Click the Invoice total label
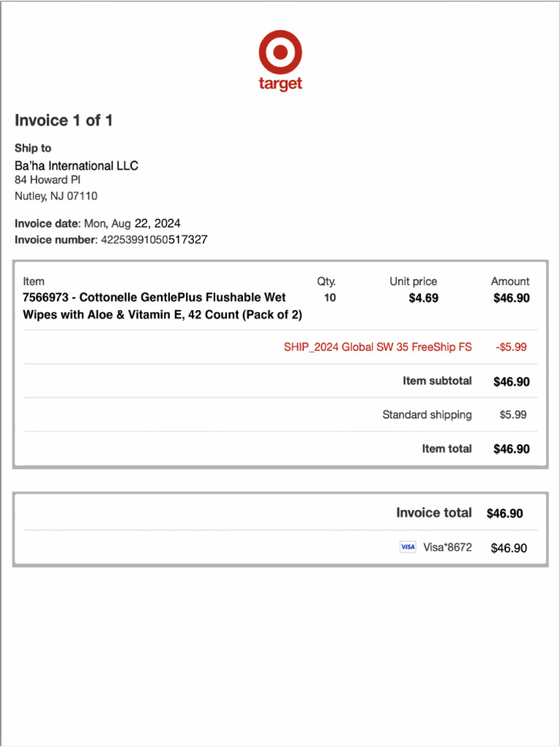 pyautogui.click(x=433, y=513)
